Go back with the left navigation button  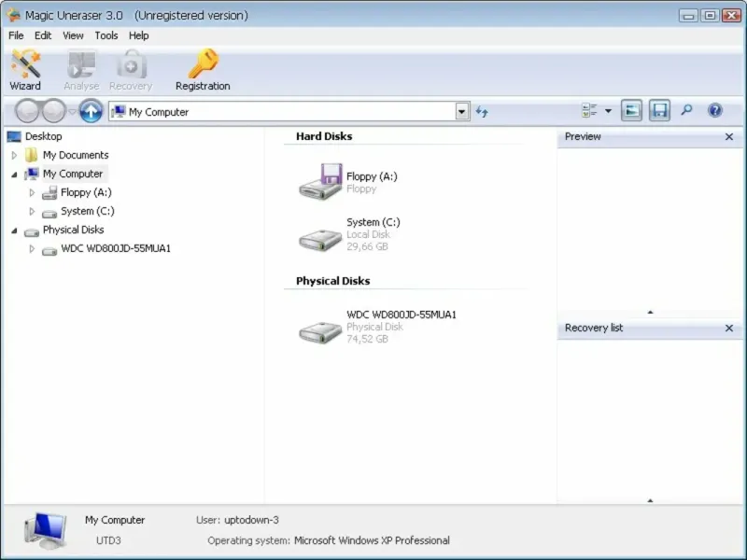coord(27,111)
